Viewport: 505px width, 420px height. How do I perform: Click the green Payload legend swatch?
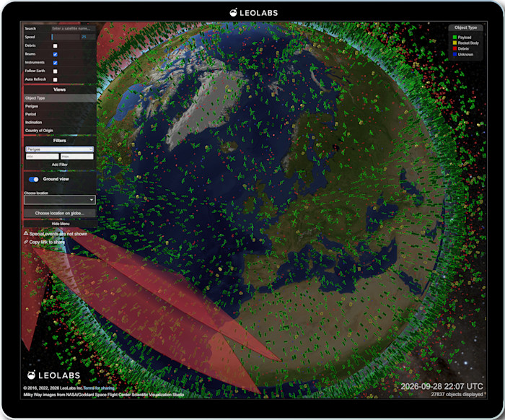click(454, 38)
